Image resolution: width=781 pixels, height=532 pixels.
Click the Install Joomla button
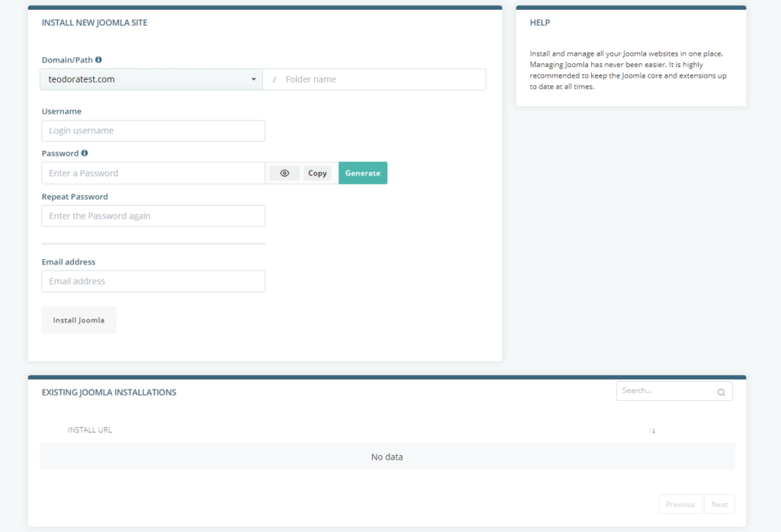(x=79, y=319)
